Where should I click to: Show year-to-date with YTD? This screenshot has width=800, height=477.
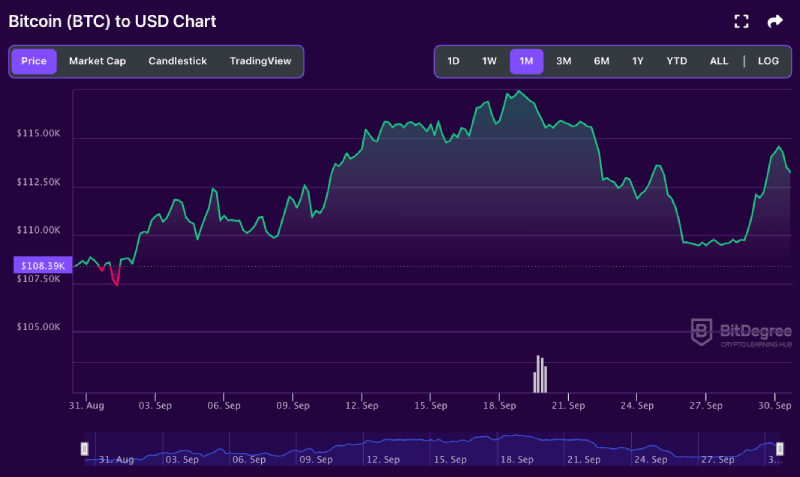coord(677,61)
